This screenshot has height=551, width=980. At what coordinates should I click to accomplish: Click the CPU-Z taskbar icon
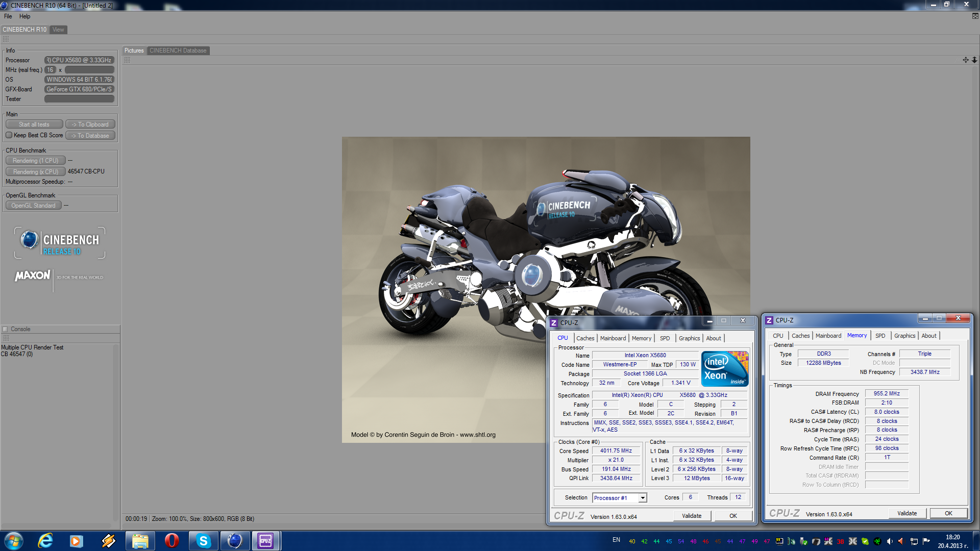point(265,540)
